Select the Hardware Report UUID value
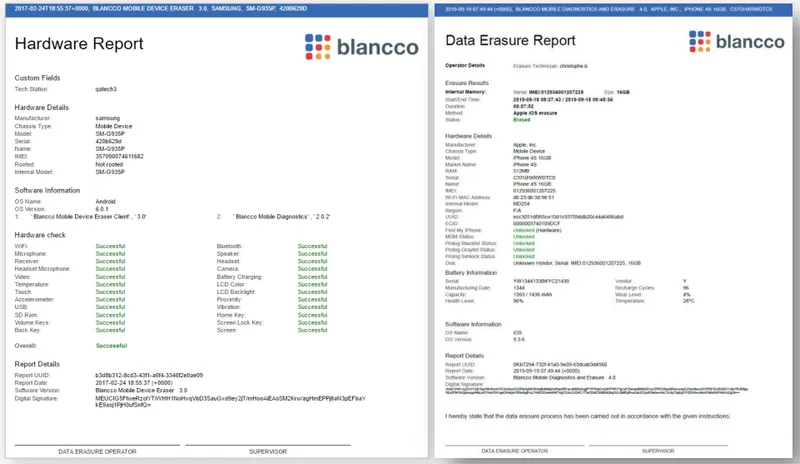This screenshot has height=464, width=800. click(x=149, y=375)
